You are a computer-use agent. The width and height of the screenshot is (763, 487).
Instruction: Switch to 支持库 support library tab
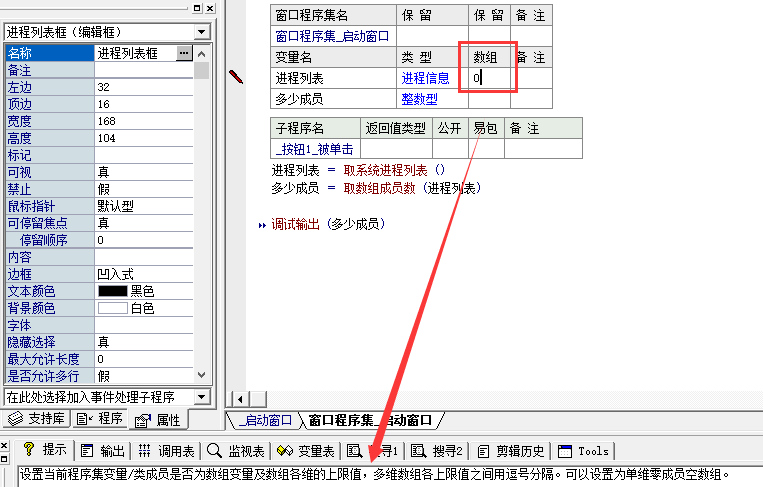tap(36, 419)
